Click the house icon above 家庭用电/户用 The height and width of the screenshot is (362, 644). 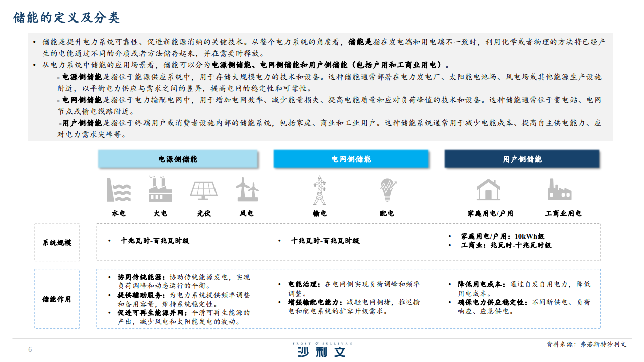pos(488,190)
